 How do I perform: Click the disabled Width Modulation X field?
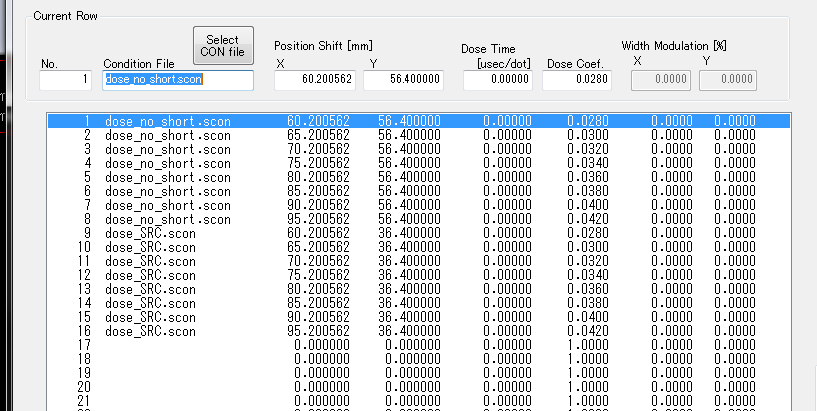[661, 80]
